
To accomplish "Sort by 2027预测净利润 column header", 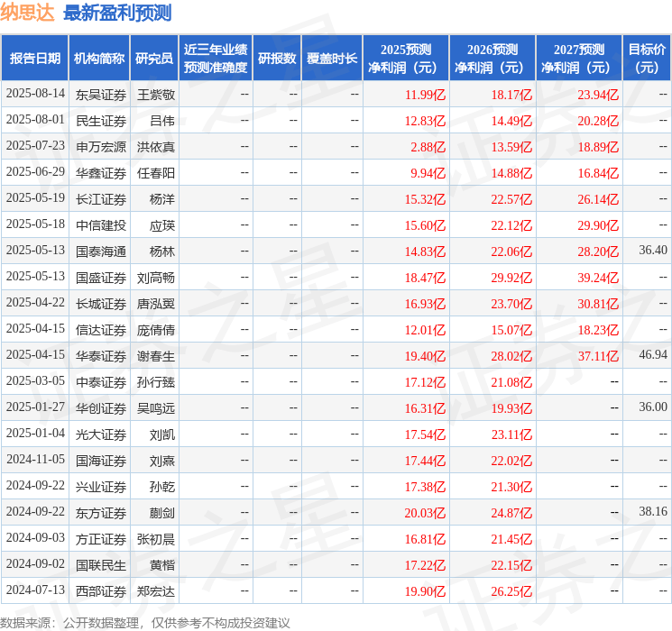I will pos(578,59).
